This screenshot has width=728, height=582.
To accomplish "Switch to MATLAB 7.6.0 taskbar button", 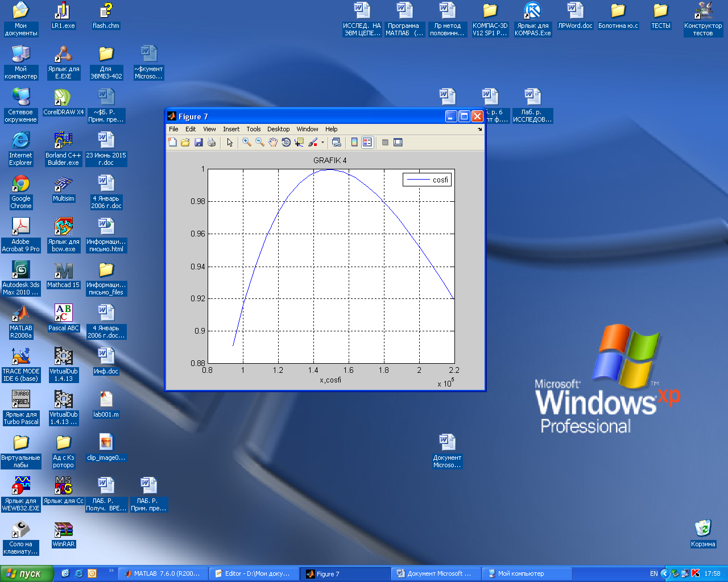I will [163, 573].
